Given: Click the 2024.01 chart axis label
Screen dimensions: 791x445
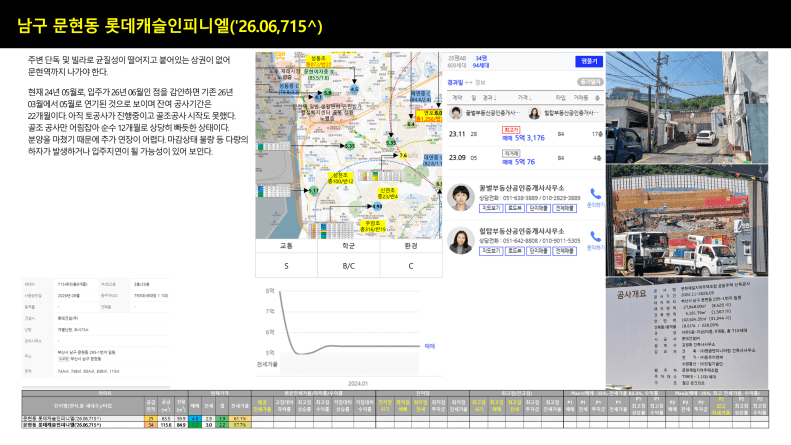Looking at the screenshot, I should (358, 383).
